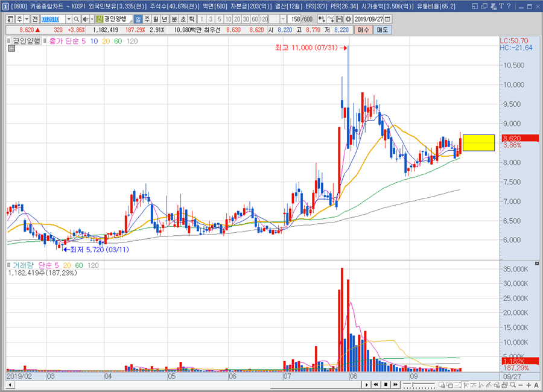Click the 최저 5,720 (03/11) marker
The height and width of the screenshot is (392, 543).
[x=97, y=249]
